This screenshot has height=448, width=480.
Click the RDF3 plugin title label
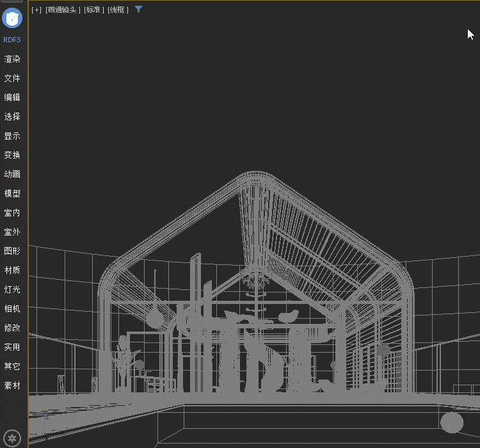(x=12, y=40)
